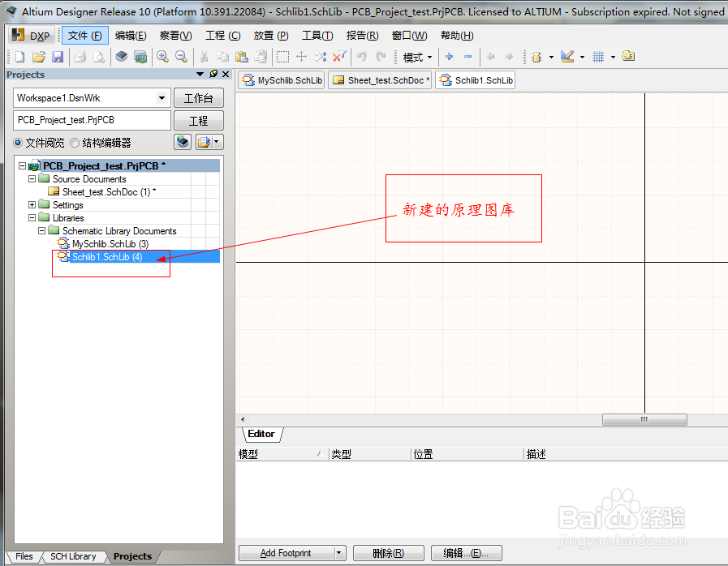
Task: Open the 窗口(W) menu
Action: tap(410, 36)
